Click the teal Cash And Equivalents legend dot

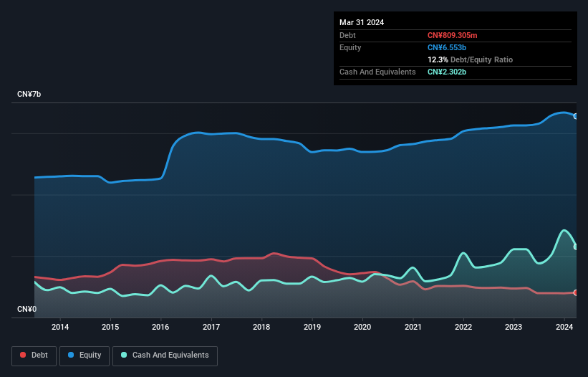(124, 355)
